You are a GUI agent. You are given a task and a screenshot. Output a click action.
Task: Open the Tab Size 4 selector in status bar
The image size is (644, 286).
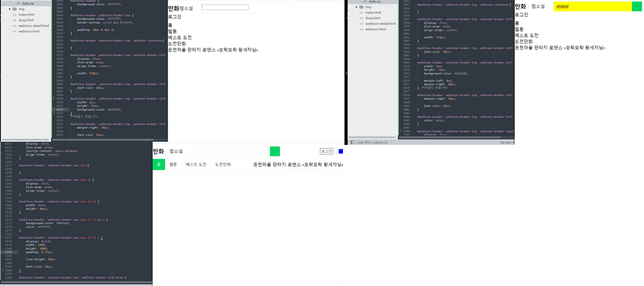tap(507, 142)
